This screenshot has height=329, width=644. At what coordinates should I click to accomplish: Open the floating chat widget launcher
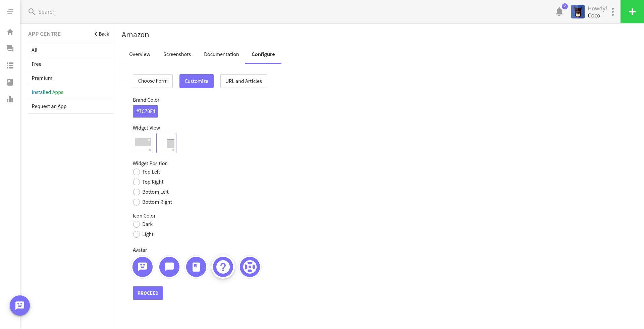pos(20,305)
